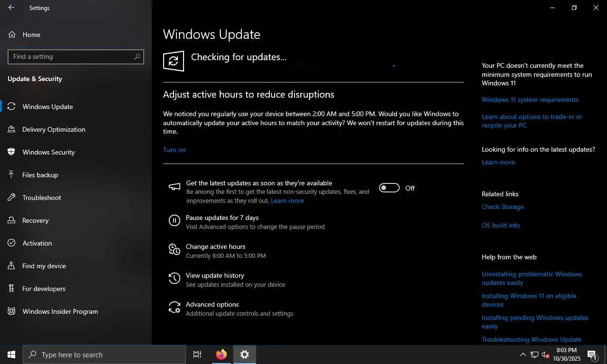This screenshot has width=607, height=364.
Task: Click the taskbar 'Type here to search' box
Action: coord(104,355)
